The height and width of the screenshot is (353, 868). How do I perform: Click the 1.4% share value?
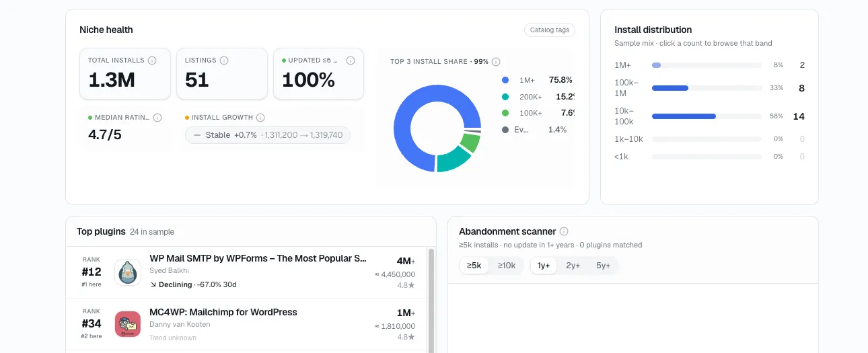click(558, 130)
